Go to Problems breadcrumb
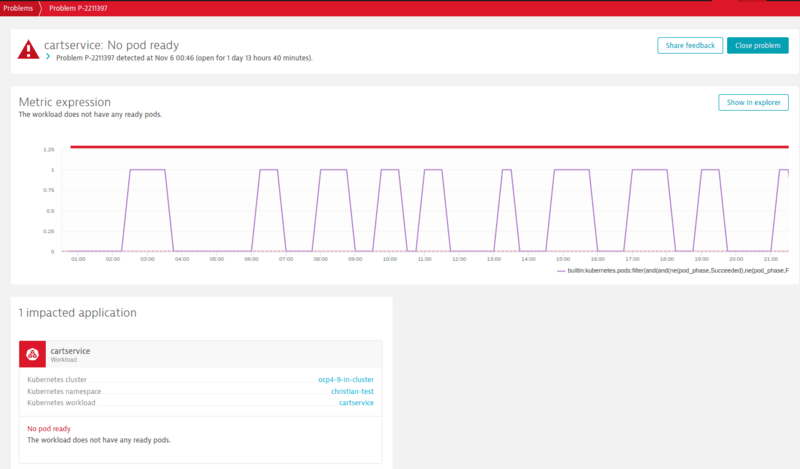This screenshot has width=800, height=469. (x=19, y=7)
